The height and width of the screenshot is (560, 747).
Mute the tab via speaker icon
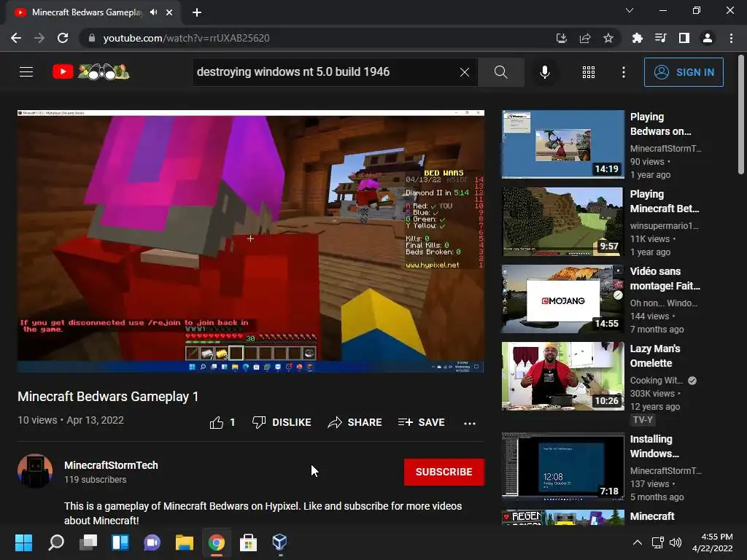click(x=153, y=12)
